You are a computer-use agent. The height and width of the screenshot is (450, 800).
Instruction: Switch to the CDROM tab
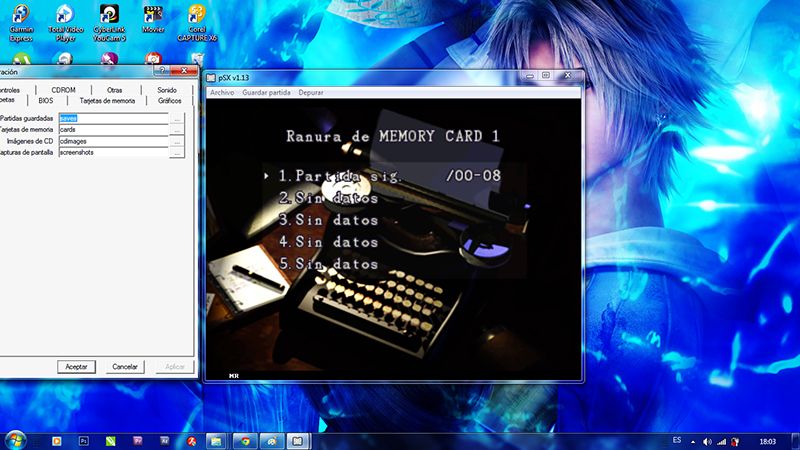63,90
